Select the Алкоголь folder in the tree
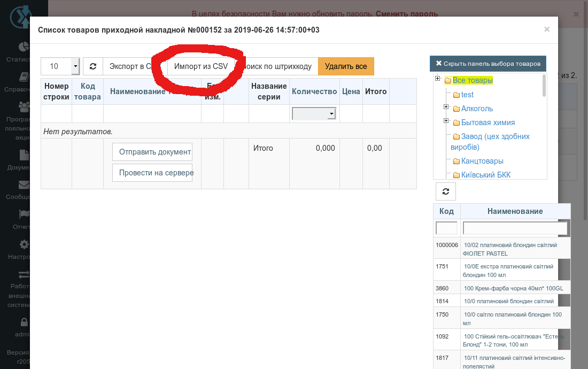 [x=477, y=109]
